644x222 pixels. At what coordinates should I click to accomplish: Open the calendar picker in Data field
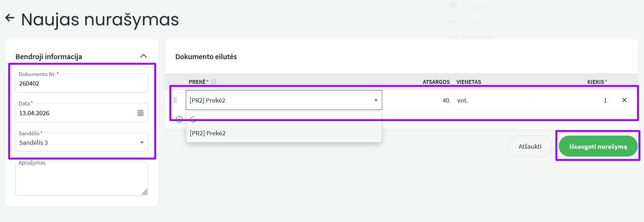(x=140, y=113)
